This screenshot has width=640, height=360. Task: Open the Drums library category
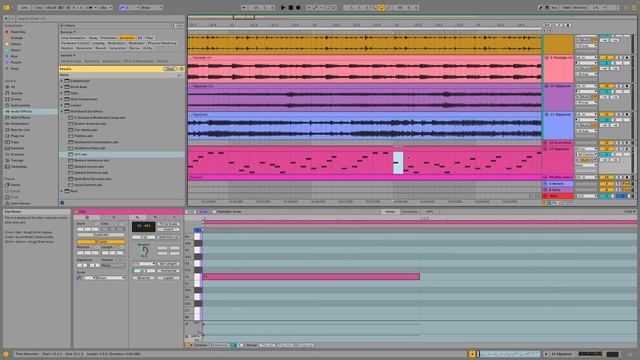pos(16,99)
